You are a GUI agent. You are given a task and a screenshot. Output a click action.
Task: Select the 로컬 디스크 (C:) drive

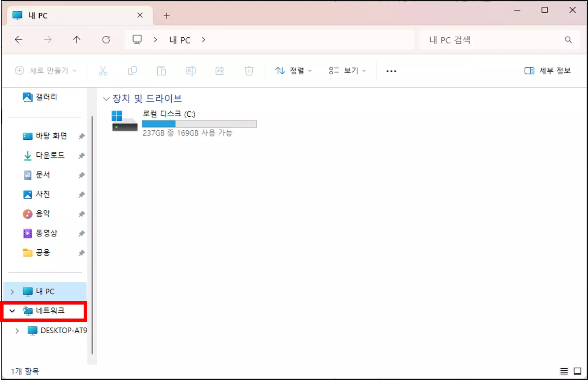[184, 123]
